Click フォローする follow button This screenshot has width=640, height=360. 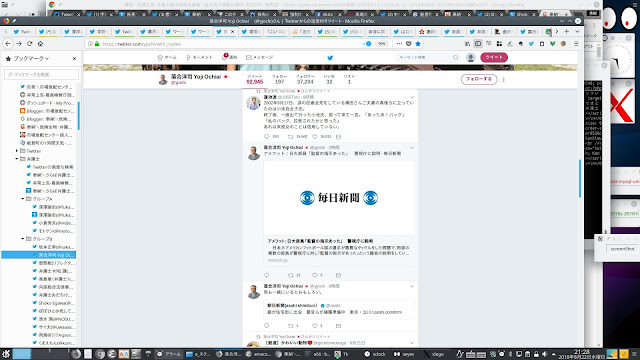[x=479, y=79]
